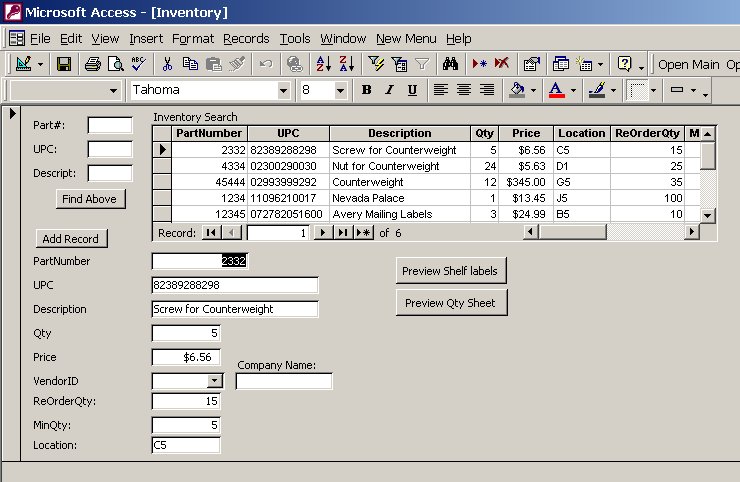Open the font size dropdown
This screenshot has height=482, width=740.
pos(340,90)
